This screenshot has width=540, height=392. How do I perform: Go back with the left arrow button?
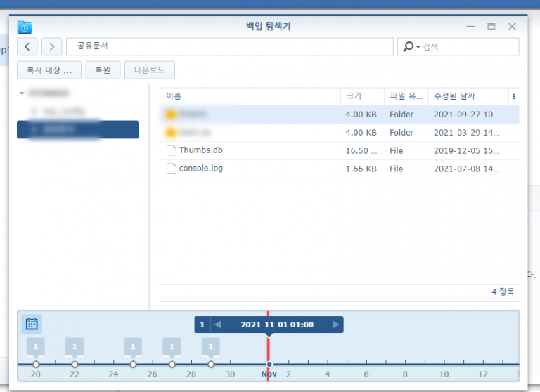coord(27,46)
